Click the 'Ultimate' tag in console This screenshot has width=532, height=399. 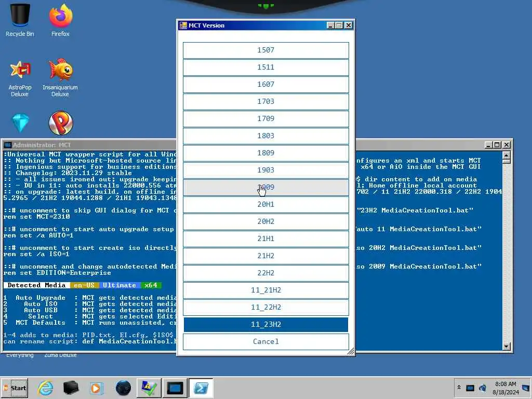click(x=119, y=285)
